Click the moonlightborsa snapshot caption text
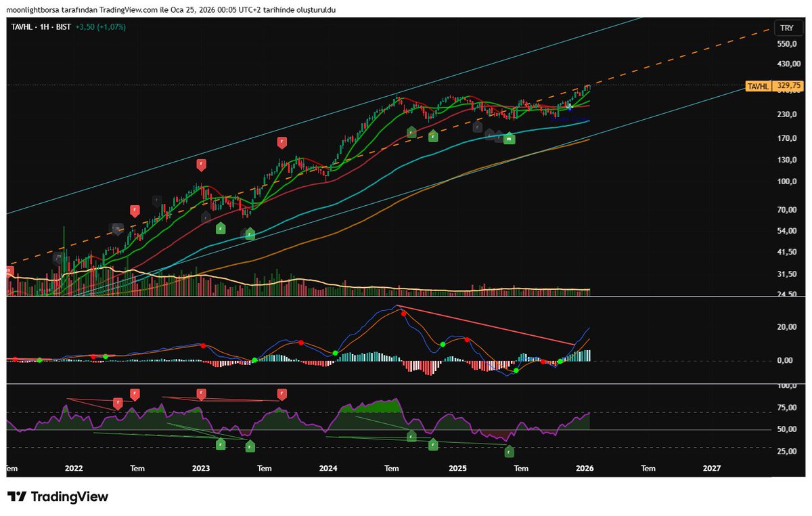Screen dimensions: 812x516 (171, 9)
